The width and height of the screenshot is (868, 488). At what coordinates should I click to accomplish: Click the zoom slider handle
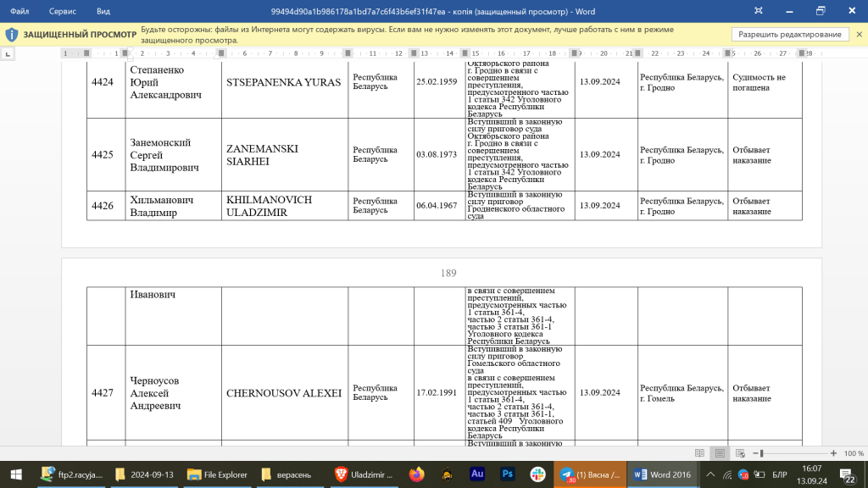click(x=763, y=453)
